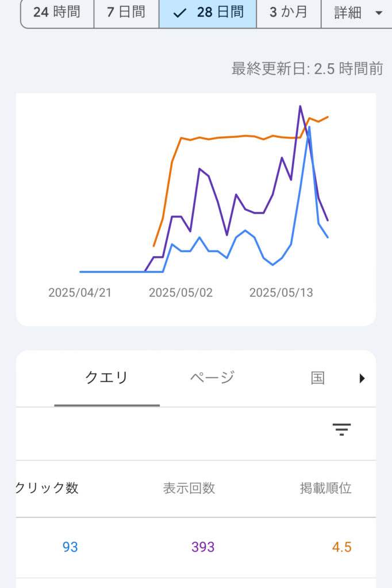The height and width of the screenshot is (588, 392).
Task: Open the filter rows icon
Action: (341, 429)
